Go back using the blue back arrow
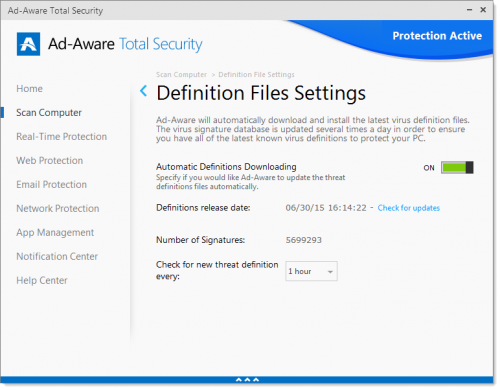 144,91
